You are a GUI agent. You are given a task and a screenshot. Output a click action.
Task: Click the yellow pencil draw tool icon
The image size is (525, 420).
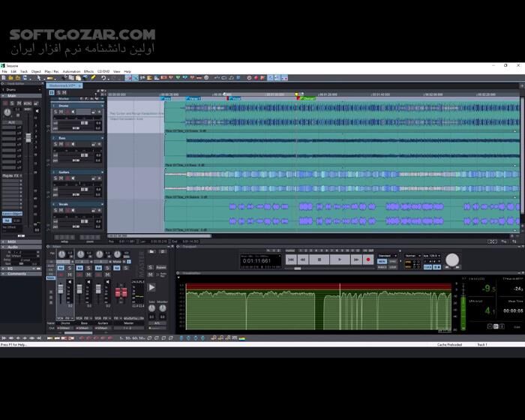click(93, 78)
